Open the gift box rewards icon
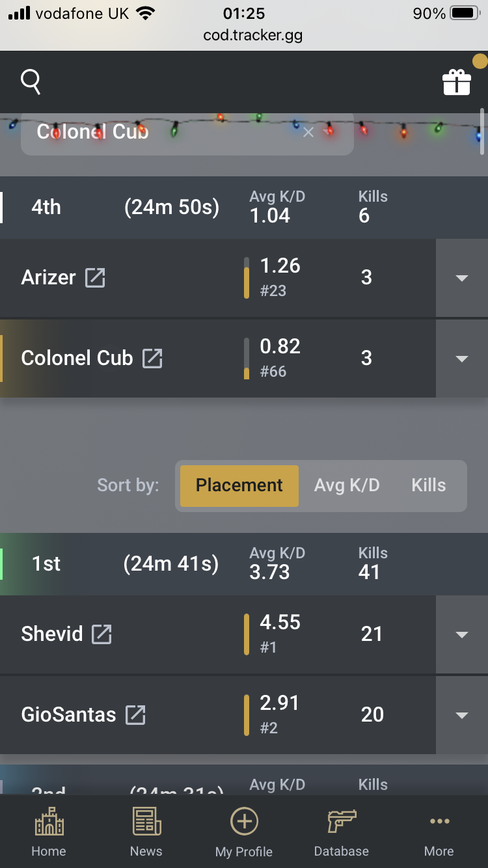Screen dimensions: 488x868 click(456, 82)
